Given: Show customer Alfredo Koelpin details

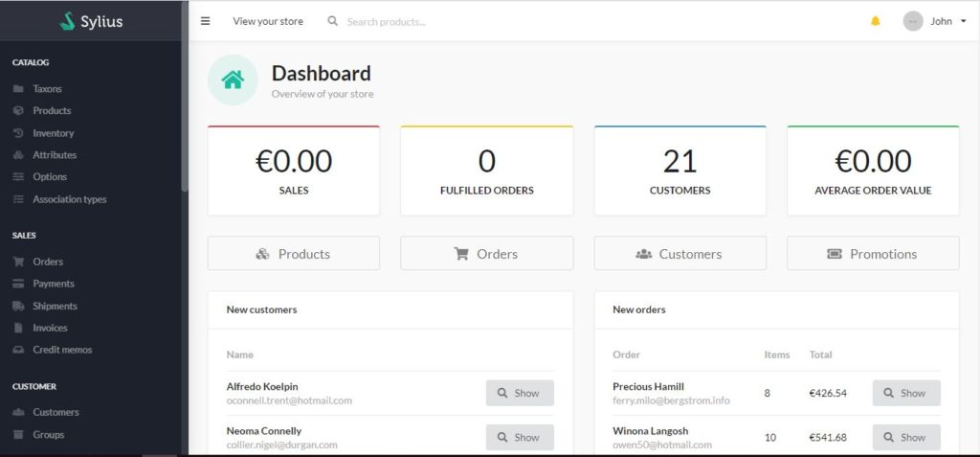Looking at the screenshot, I should coord(520,393).
